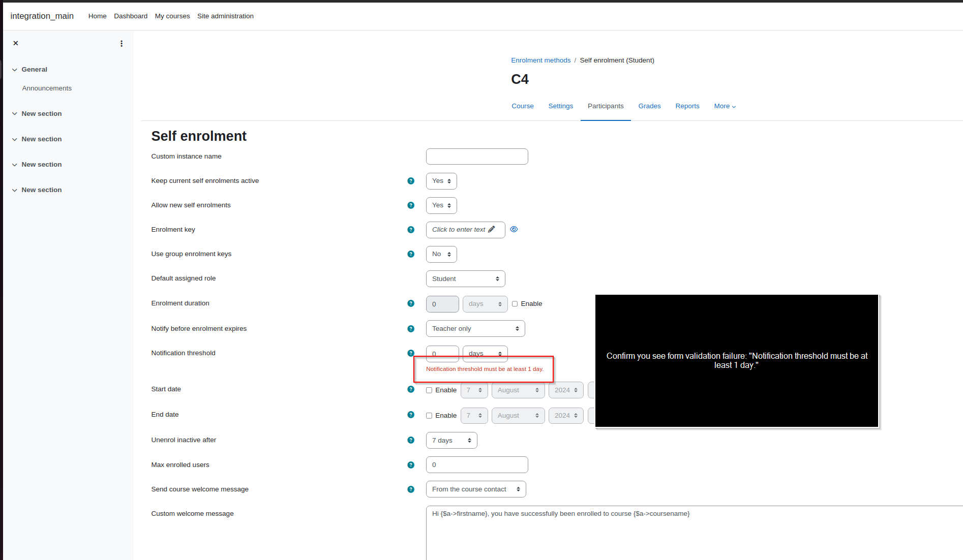Close the course index drawer

pos(16,43)
